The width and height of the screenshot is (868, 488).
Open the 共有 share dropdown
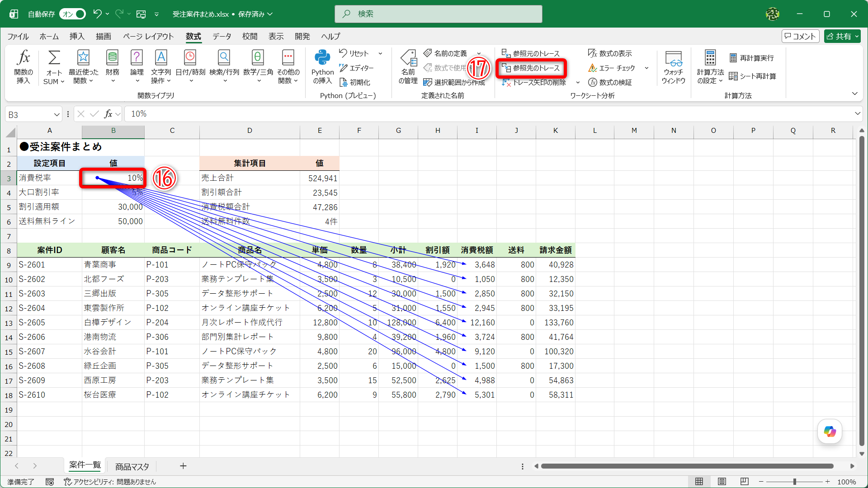pyautogui.click(x=857, y=36)
